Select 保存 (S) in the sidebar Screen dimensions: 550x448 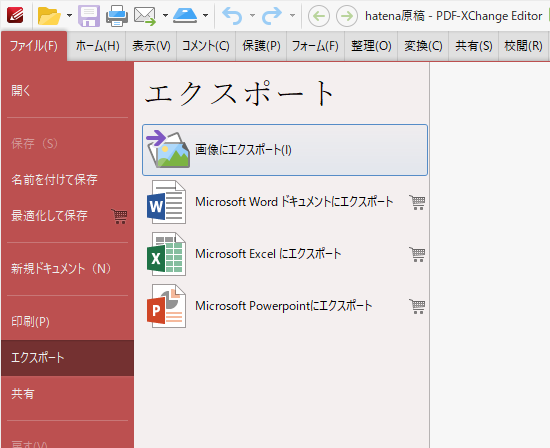click(x=67, y=143)
